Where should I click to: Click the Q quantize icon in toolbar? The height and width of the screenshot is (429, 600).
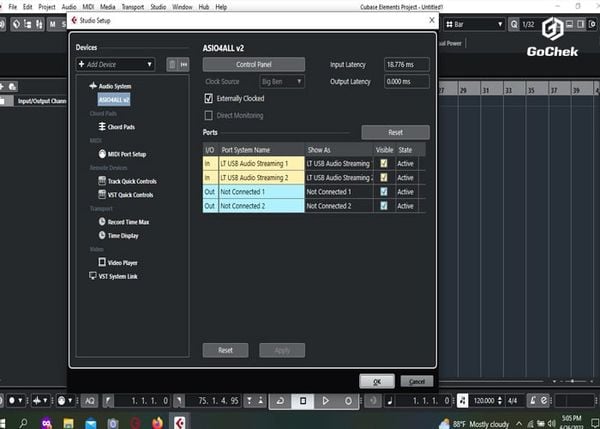point(514,24)
